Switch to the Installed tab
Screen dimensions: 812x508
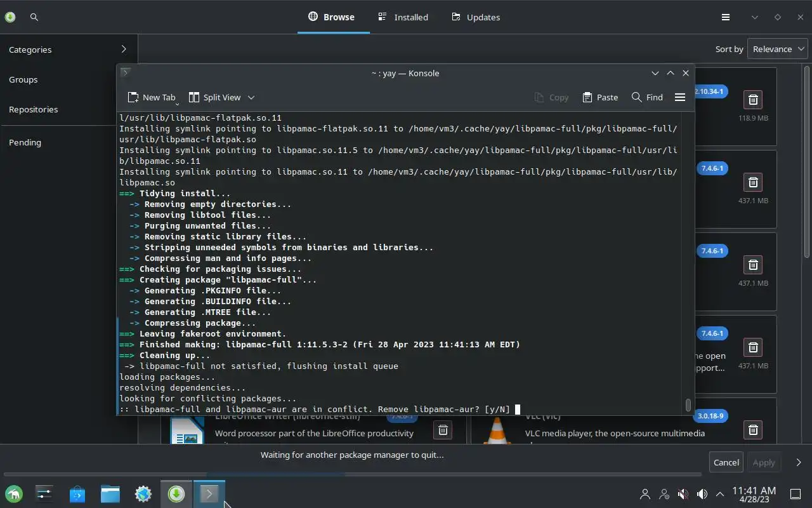(403, 17)
